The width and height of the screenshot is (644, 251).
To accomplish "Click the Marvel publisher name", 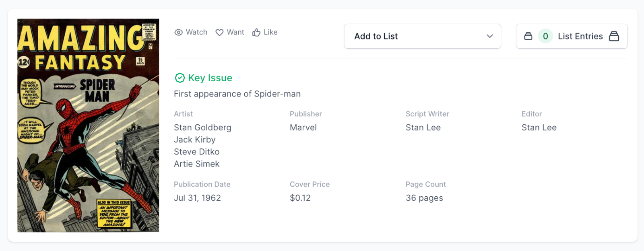I will [303, 128].
